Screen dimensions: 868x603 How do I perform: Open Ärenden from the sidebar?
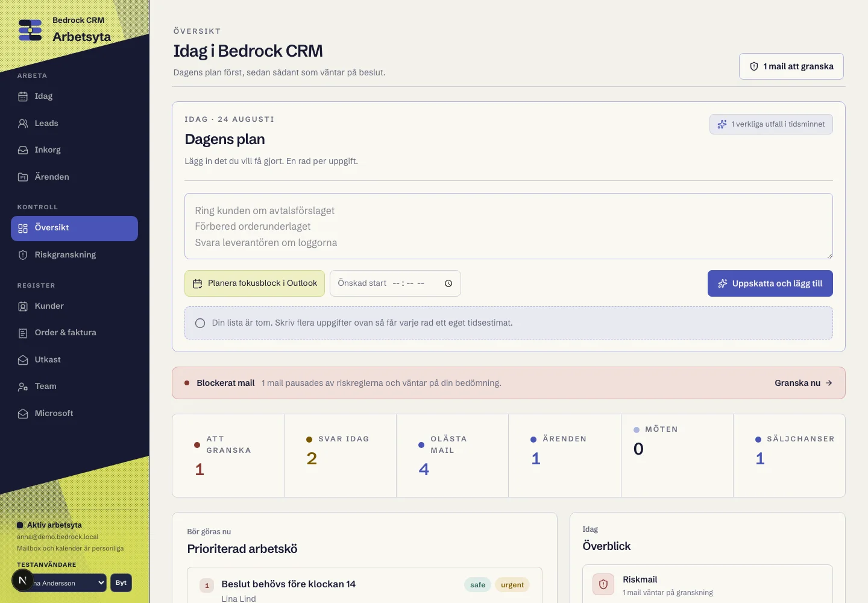click(x=74, y=177)
